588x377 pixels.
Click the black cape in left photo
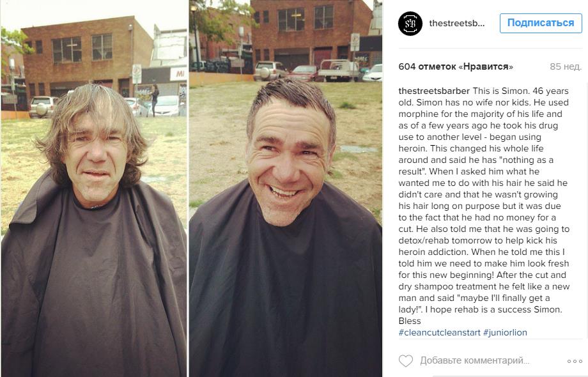(94, 281)
